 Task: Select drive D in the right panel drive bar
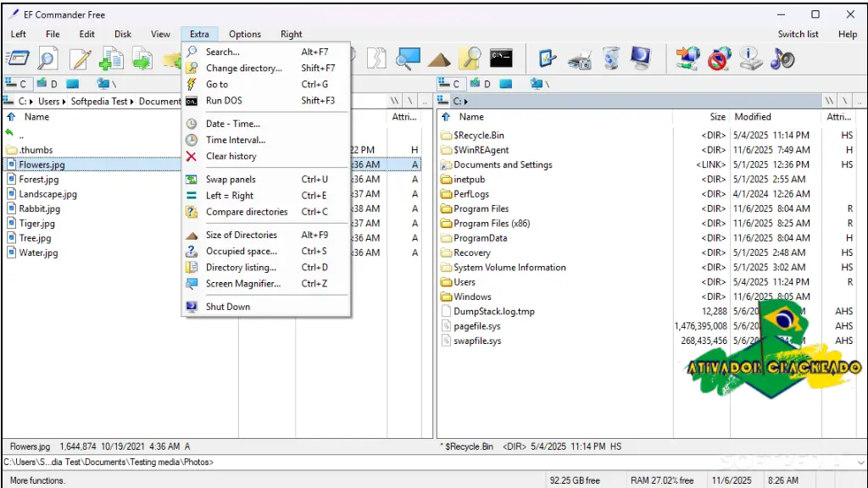481,84
